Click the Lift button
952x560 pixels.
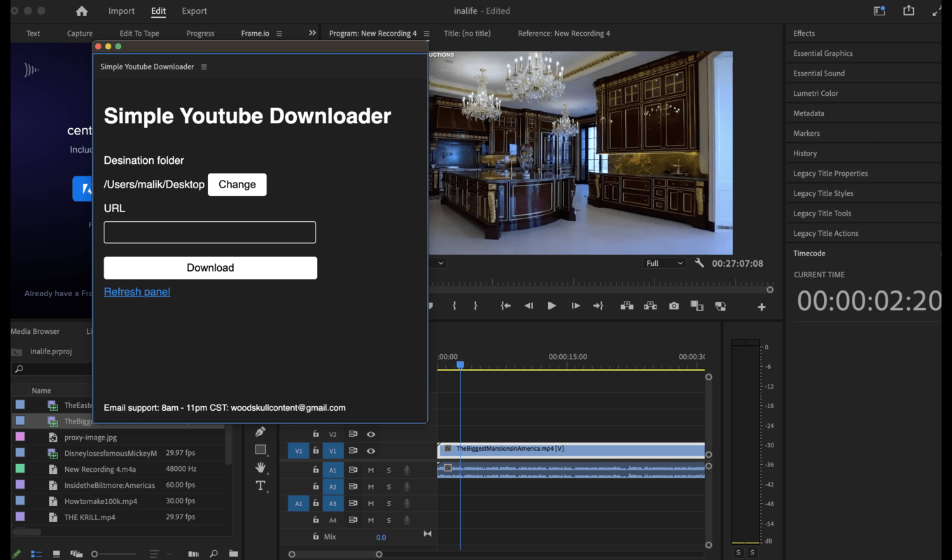pos(626,306)
